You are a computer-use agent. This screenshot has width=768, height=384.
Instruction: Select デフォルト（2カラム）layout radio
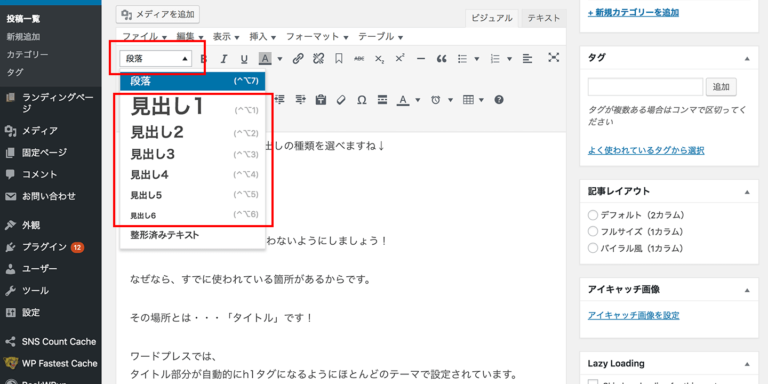[593, 215]
